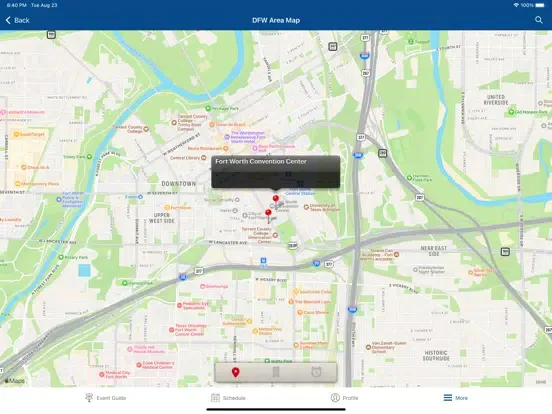Select the bookmark icon in map toolbar
552x414 pixels.
click(276, 372)
